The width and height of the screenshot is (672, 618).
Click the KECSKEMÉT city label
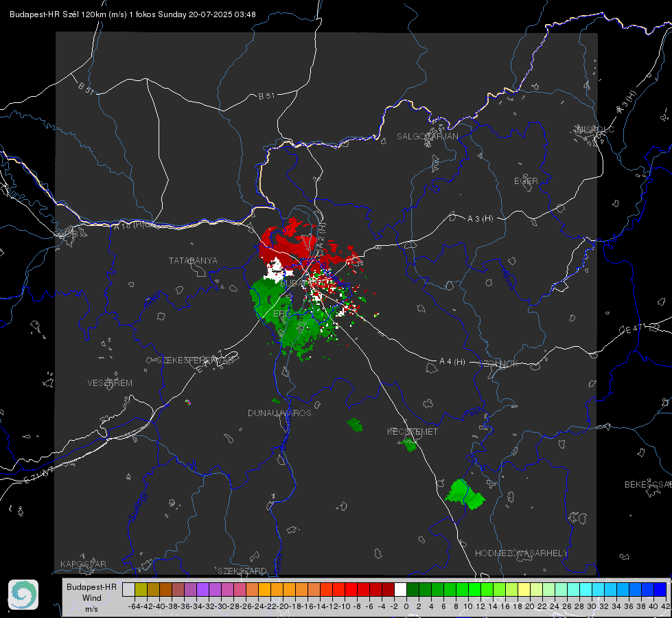(x=413, y=431)
